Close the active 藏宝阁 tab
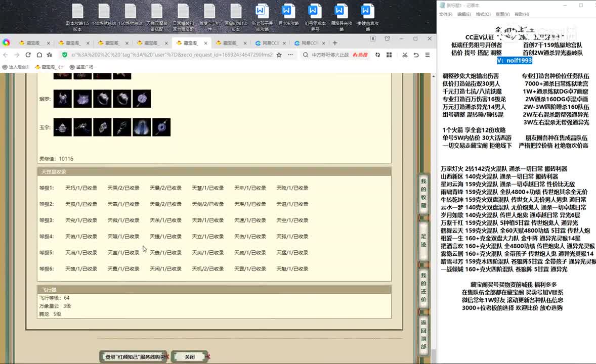The image size is (596, 364). point(205,43)
